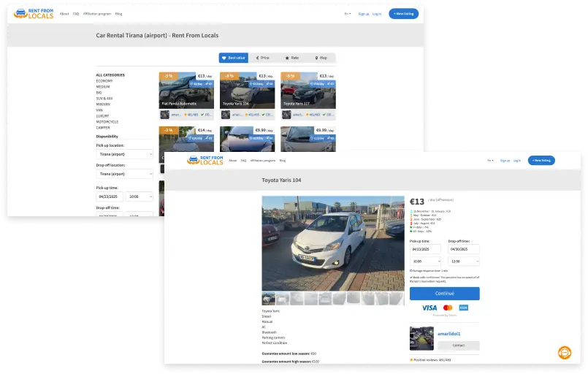This screenshot has width=588, height=374.
Task: Click owner avatar under Toyota Yaris 104 card
Action: (226, 115)
